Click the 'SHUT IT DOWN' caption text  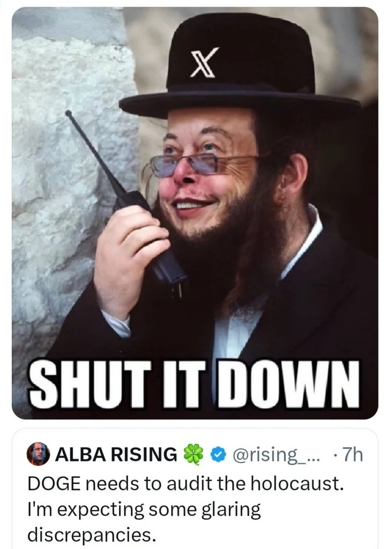click(195, 383)
